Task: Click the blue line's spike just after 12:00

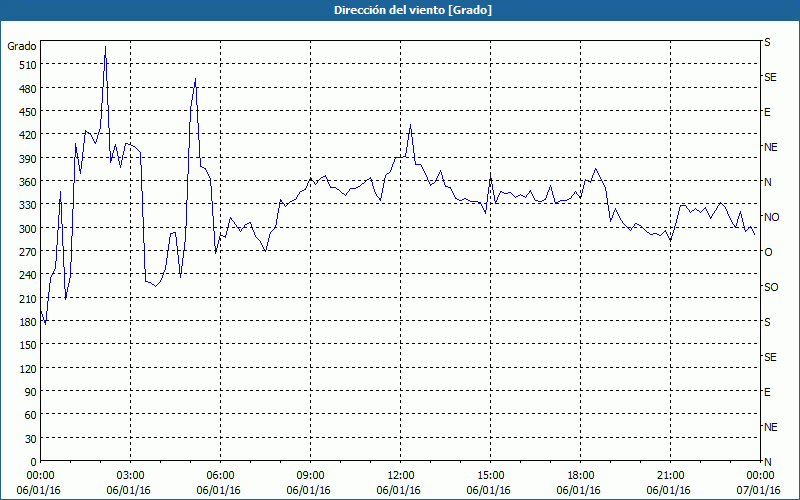Action: coord(410,124)
